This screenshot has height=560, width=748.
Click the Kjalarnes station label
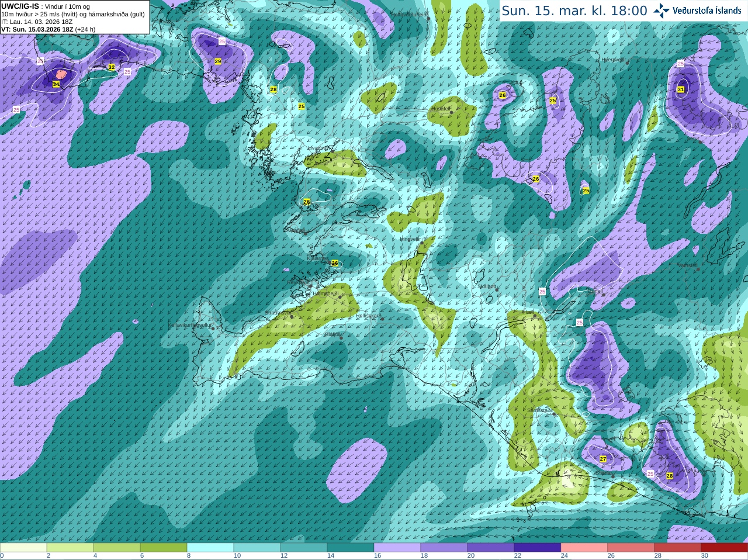317,258
